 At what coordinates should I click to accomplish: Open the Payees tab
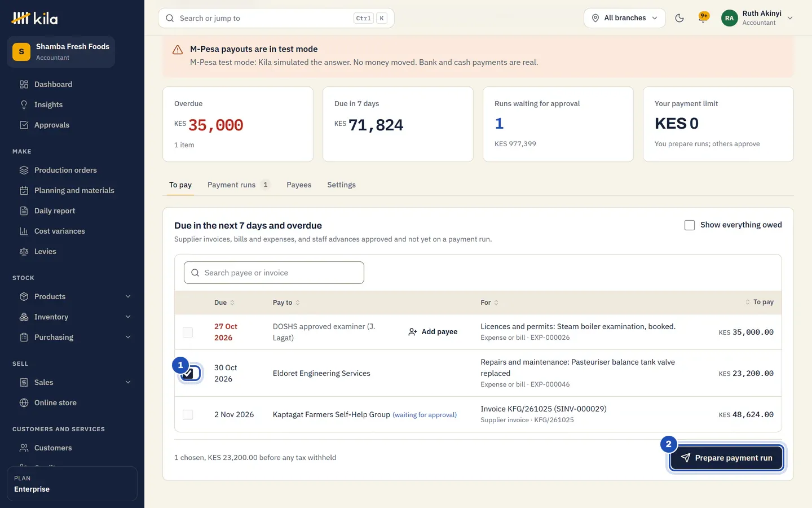299,185
